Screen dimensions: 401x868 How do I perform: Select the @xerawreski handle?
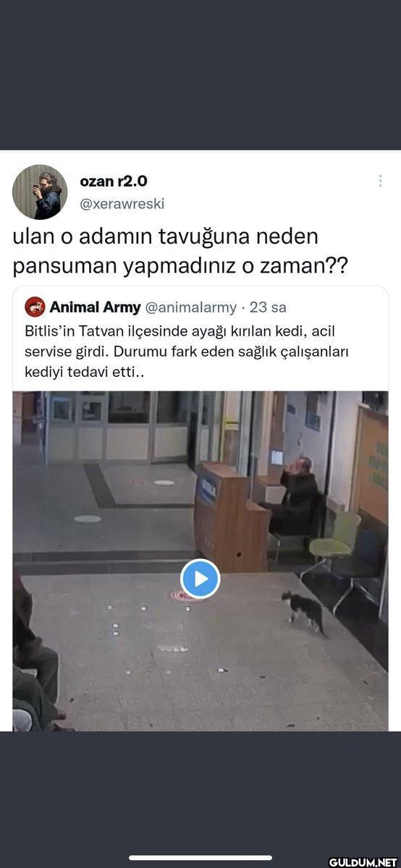121,204
